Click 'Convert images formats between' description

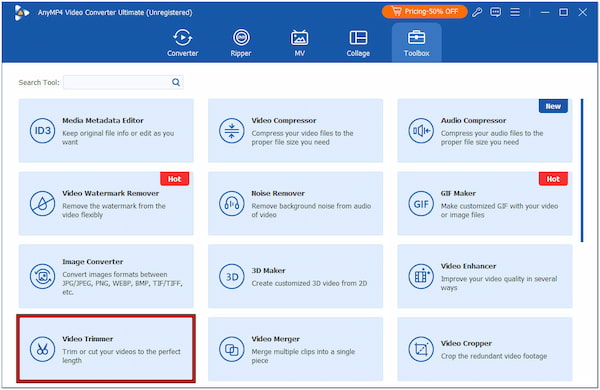122,283
